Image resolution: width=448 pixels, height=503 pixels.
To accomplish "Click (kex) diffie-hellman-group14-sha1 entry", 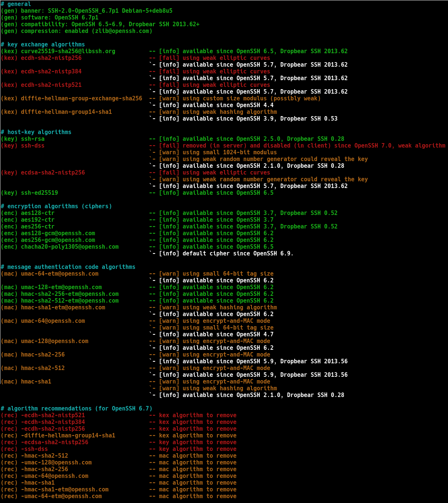I will 57,112.
